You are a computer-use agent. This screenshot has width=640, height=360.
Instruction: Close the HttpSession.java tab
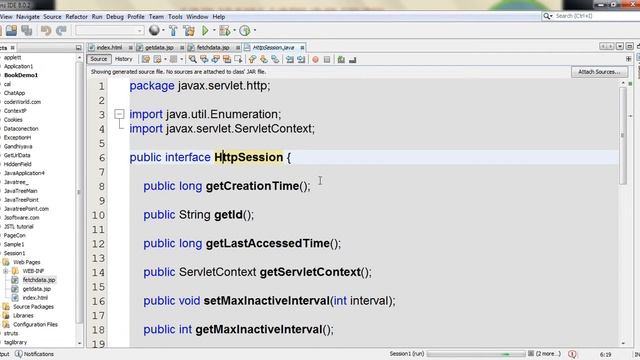(302, 48)
